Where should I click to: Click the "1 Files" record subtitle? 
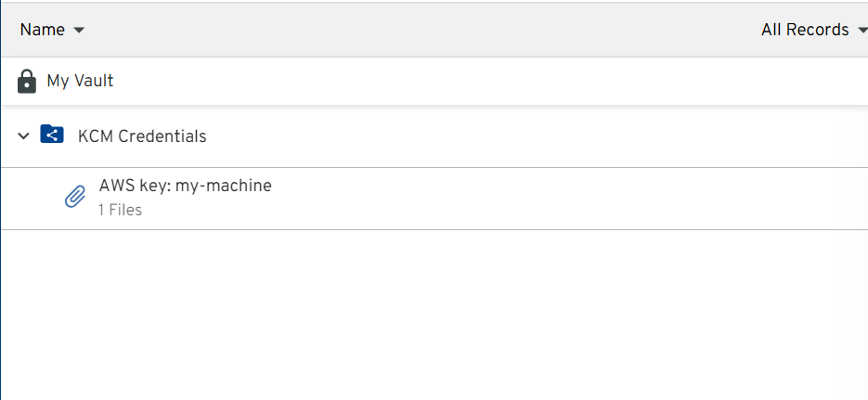pyautogui.click(x=120, y=210)
